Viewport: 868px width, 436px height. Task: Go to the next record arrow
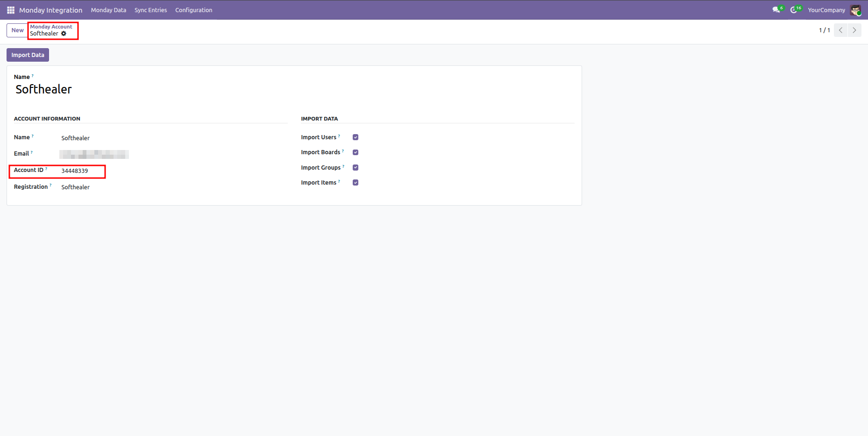click(854, 30)
